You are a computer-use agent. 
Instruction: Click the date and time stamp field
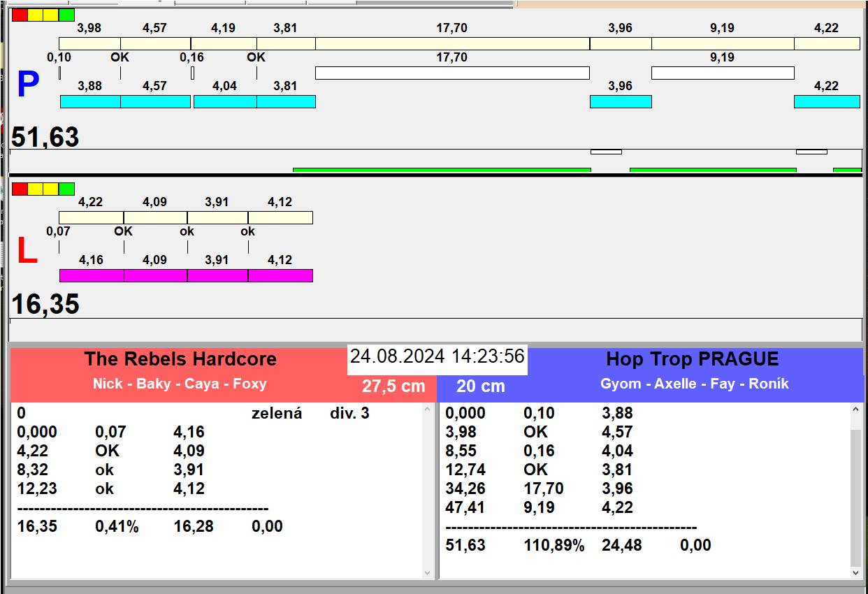coord(437,356)
